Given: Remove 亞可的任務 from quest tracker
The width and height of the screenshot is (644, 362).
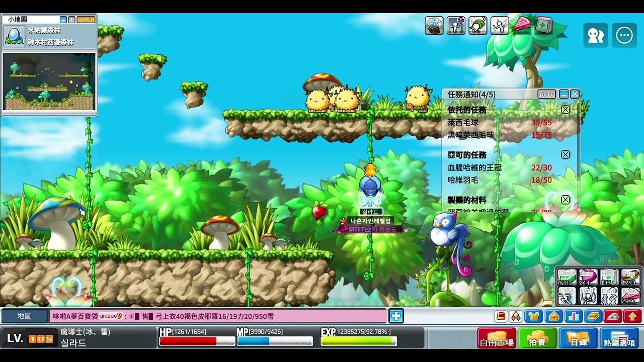Looking at the screenshot, I should (566, 155).
